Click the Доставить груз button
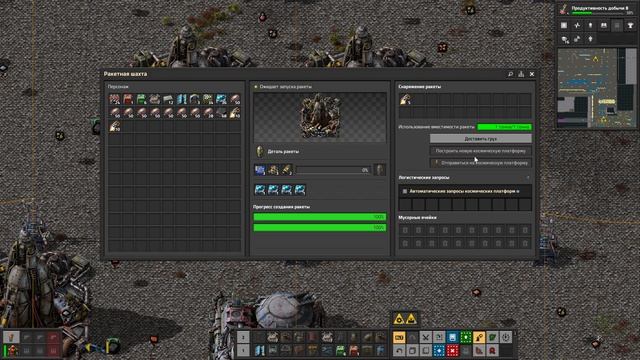Screen dimensions: 640x360 [480, 139]
